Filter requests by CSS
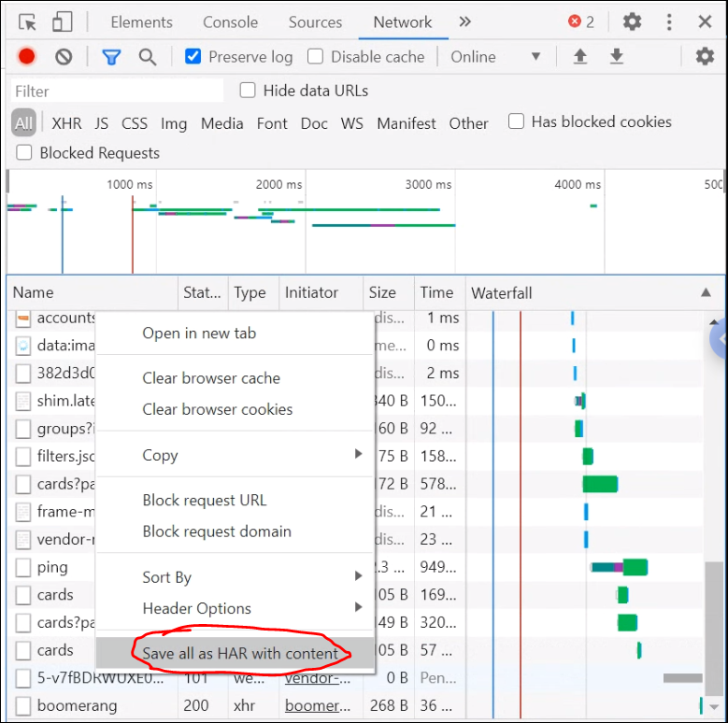 135,123
